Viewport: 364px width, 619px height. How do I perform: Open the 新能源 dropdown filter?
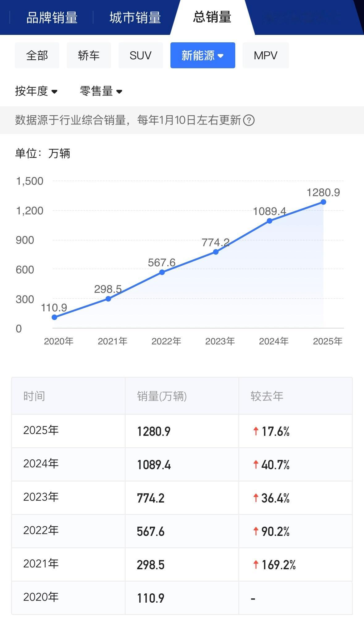[x=203, y=55]
